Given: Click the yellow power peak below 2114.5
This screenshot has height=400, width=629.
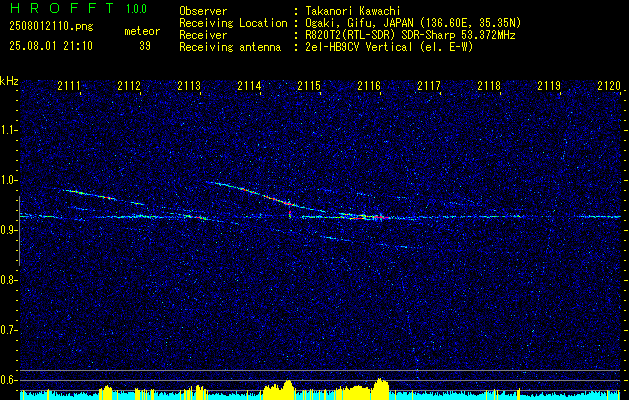Looking at the screenshot, I should coord(287,390).
